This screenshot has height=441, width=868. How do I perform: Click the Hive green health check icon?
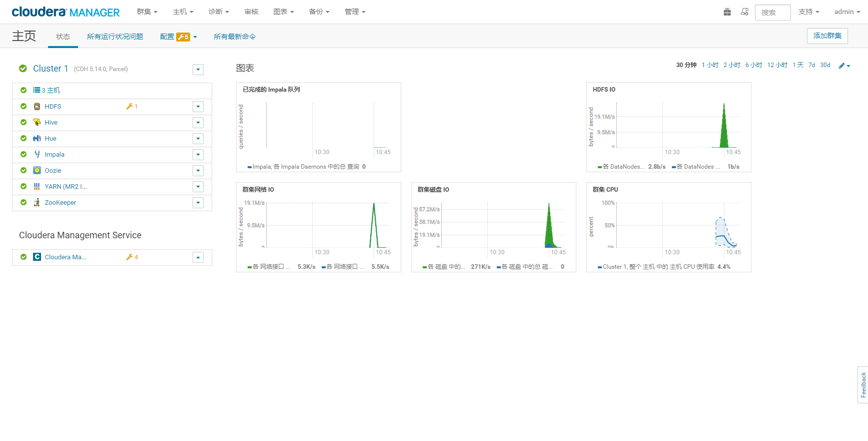point(24,122)
